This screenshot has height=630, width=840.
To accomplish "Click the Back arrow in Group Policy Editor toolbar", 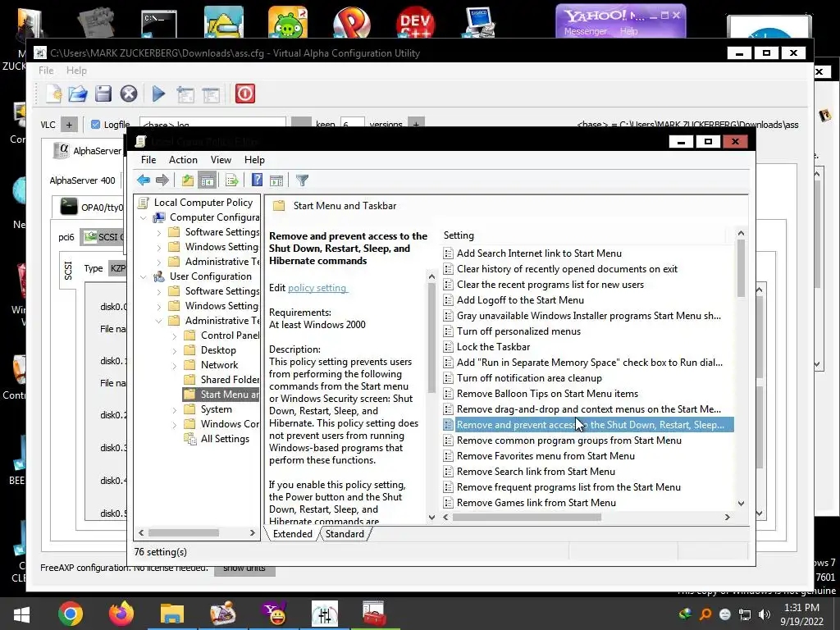I will click(143, 180).
